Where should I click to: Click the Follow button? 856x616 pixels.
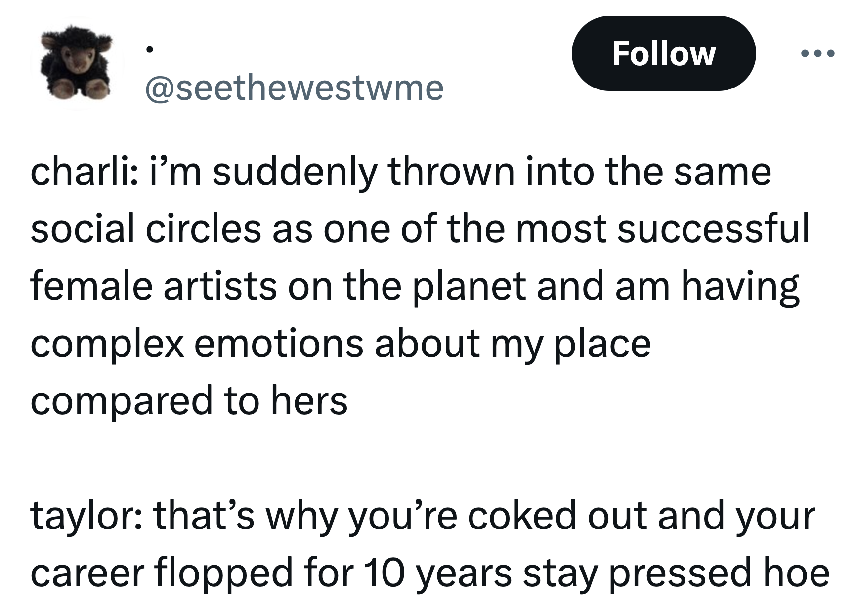(663, 53)
